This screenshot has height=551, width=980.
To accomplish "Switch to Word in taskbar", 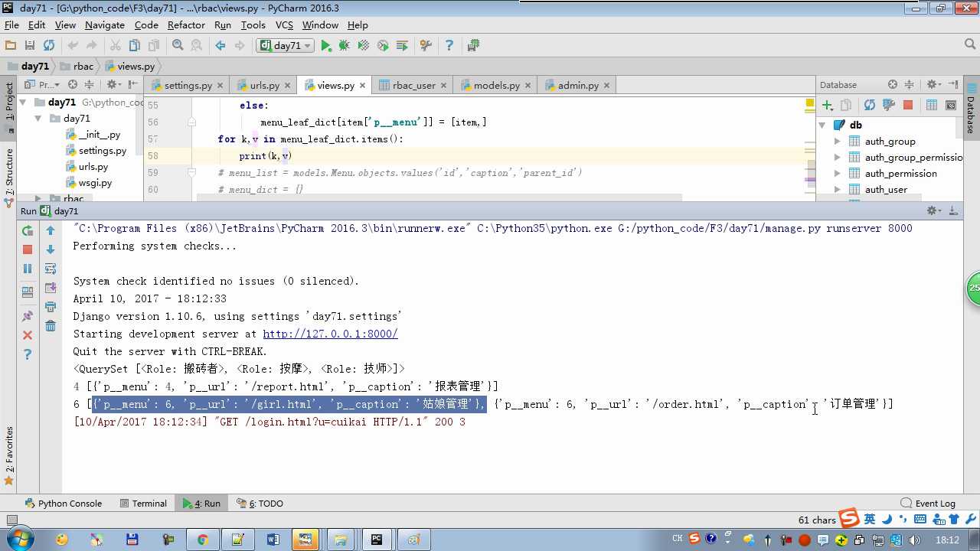I will (x=273, y=540).
